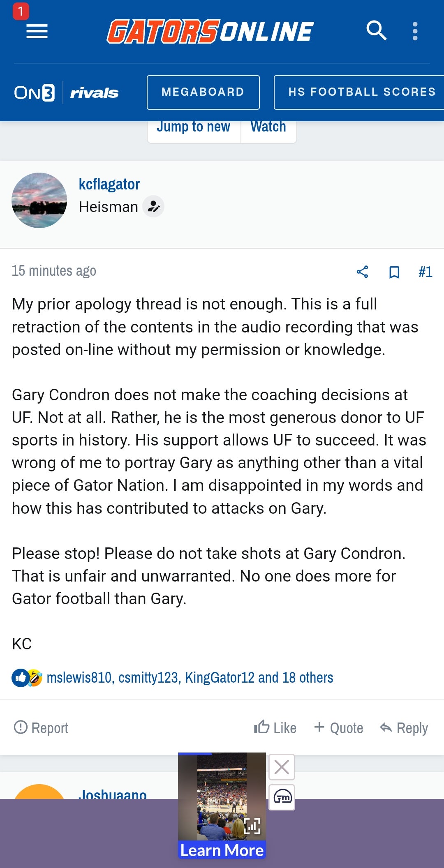Open the hamburger navigation menu
This screenshot has width=444, height=868.
click(37, 31)
